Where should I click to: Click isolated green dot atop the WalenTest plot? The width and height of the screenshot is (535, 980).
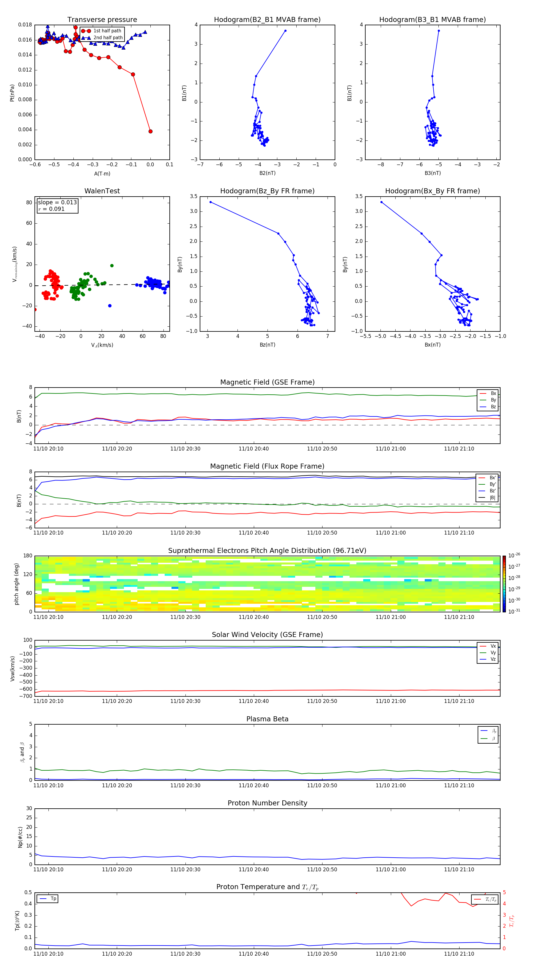click(111, 265)
